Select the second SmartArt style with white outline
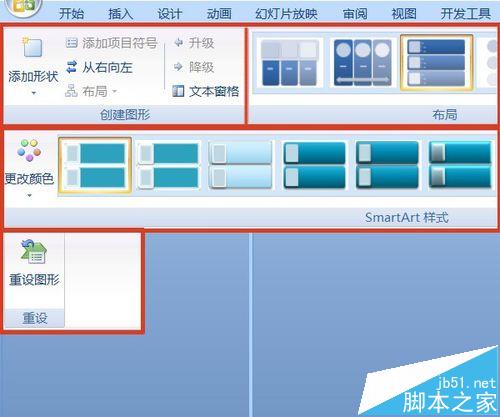 tap(168, 165)
